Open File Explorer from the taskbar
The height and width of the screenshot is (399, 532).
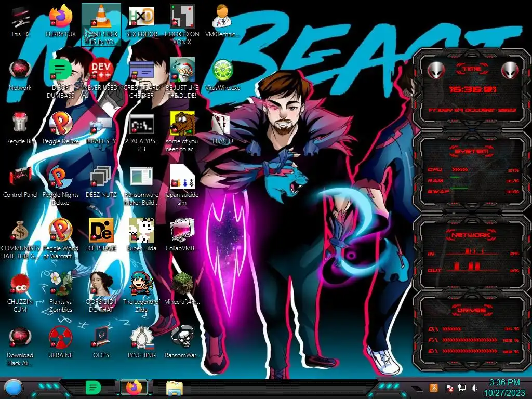point(175,388)
